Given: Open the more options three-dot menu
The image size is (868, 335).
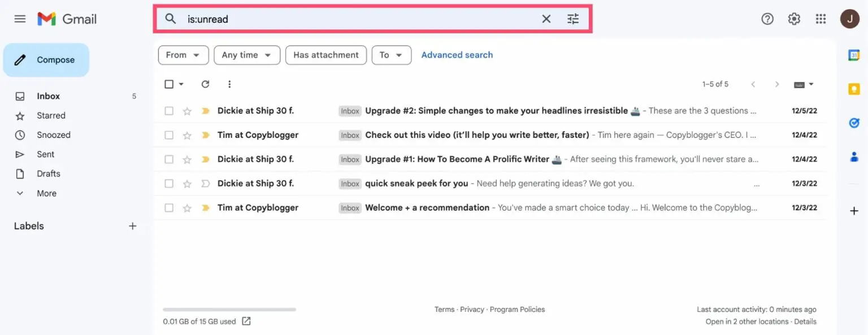Looking at the screenshot, I should [x=229, y=84].
